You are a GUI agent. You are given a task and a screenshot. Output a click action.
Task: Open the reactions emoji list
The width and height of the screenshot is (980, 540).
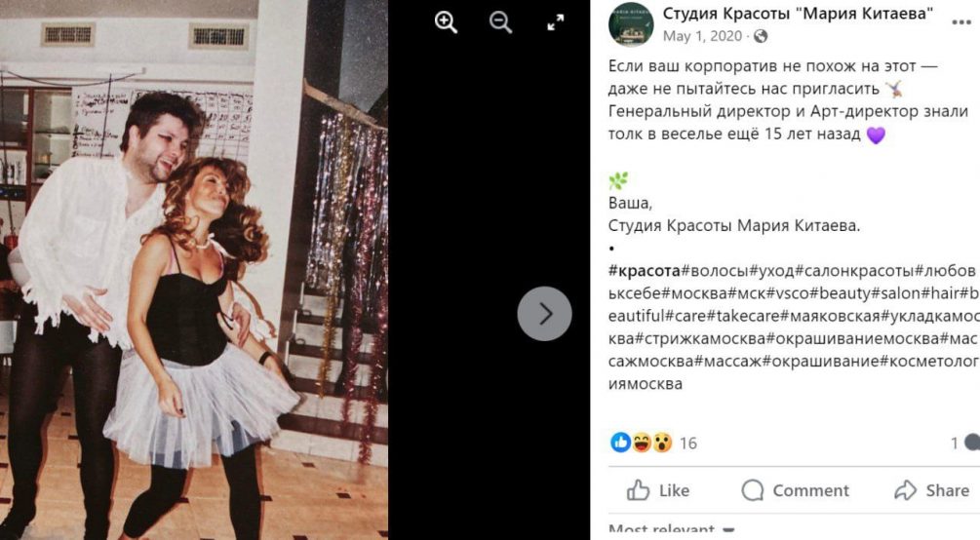point(642,444)
